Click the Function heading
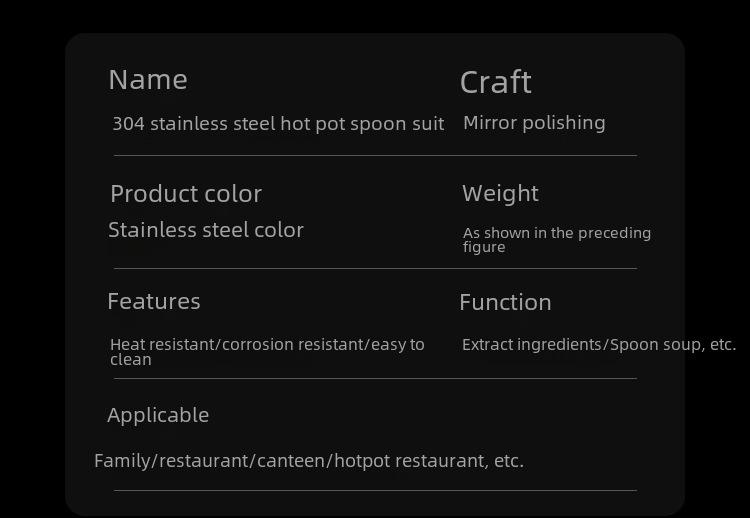Viewport: 750px width, 518px height. click(505, 302)
